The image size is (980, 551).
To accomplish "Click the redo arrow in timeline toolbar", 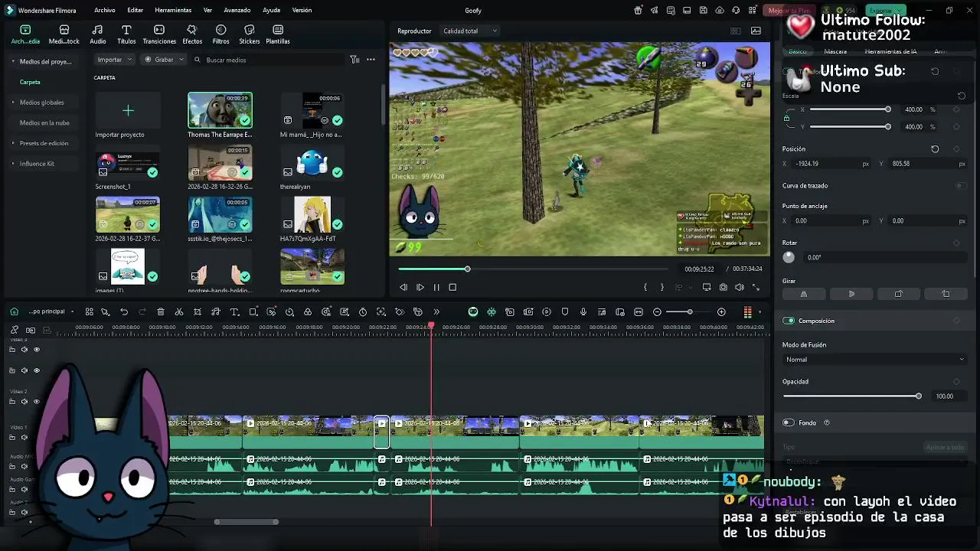I will pyautogui.click(x=142, y=311).
